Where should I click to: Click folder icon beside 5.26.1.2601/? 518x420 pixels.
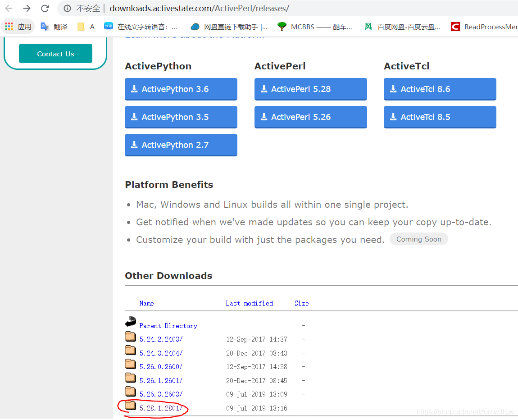point(131,377)
